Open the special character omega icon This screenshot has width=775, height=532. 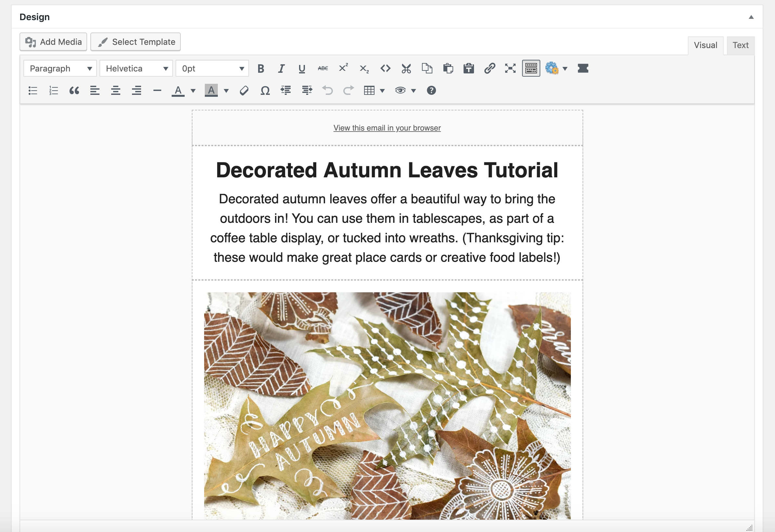pyautogui.click(x=265, y=91)
